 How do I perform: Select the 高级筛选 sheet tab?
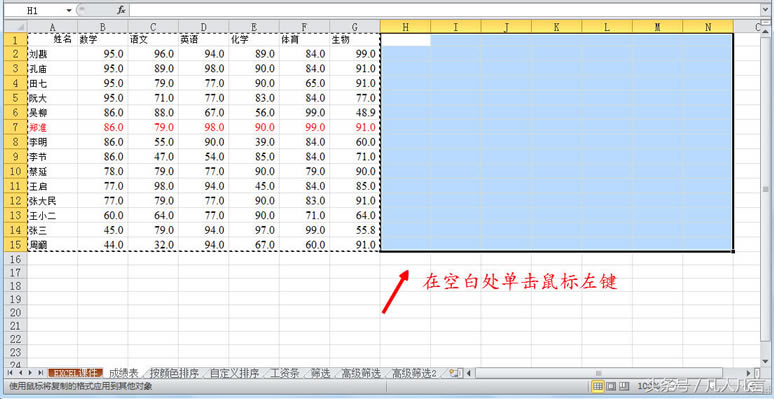[x=360, y=373]
